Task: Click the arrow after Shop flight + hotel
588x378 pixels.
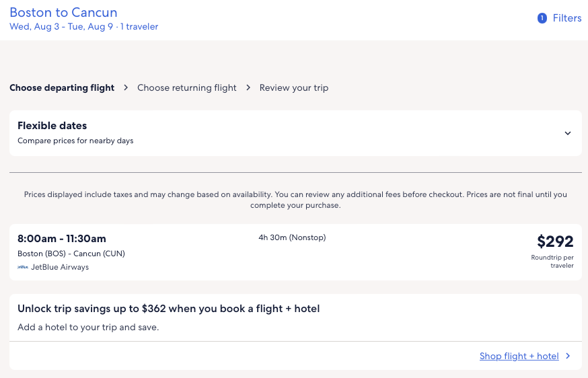Action: point(568,356)
